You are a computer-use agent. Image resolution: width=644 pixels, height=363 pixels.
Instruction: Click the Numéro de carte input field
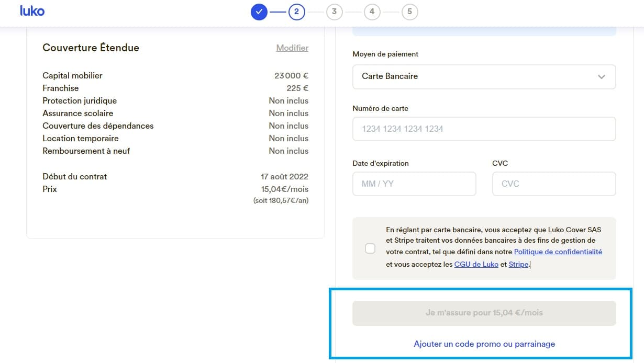pyautogui.click(x=484, y=128)
